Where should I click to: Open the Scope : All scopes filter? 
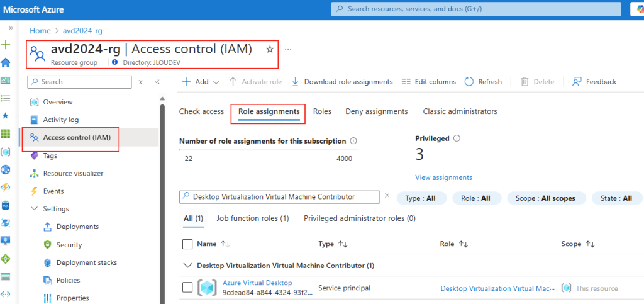point(547,198)
